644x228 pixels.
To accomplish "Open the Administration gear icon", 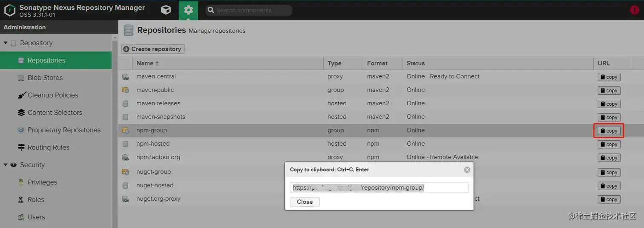I will pyautogui.click(x=188, y=10).
